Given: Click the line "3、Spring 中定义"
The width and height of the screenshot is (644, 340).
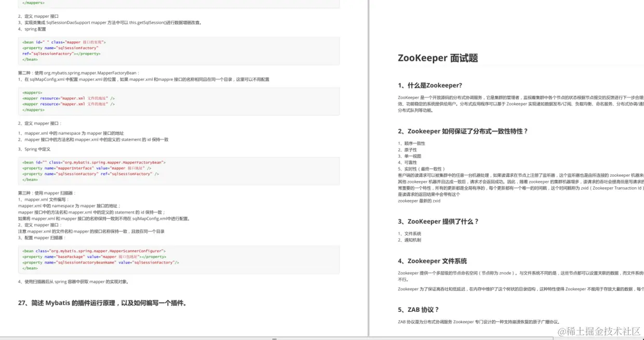Looking at the screenshot, I should [34, 149].
